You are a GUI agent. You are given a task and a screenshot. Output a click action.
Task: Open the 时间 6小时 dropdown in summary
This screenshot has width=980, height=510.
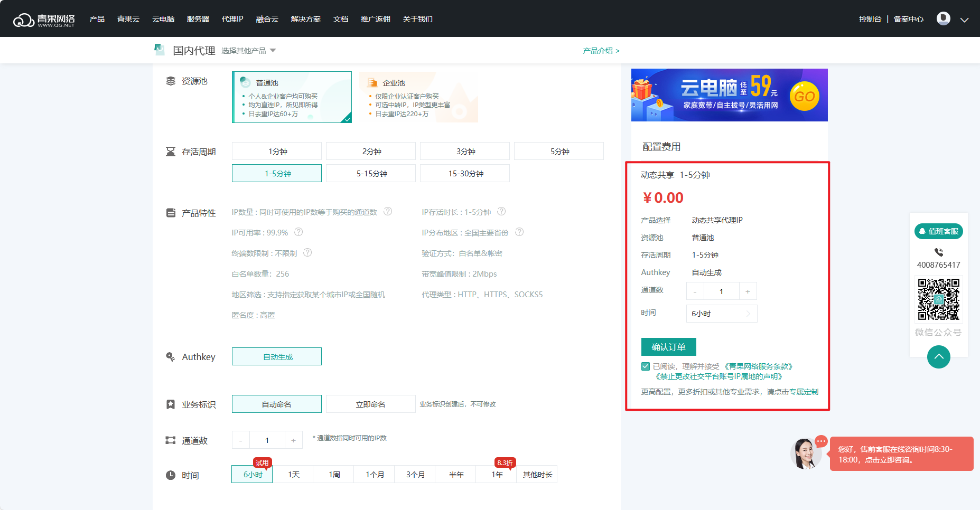721,314
